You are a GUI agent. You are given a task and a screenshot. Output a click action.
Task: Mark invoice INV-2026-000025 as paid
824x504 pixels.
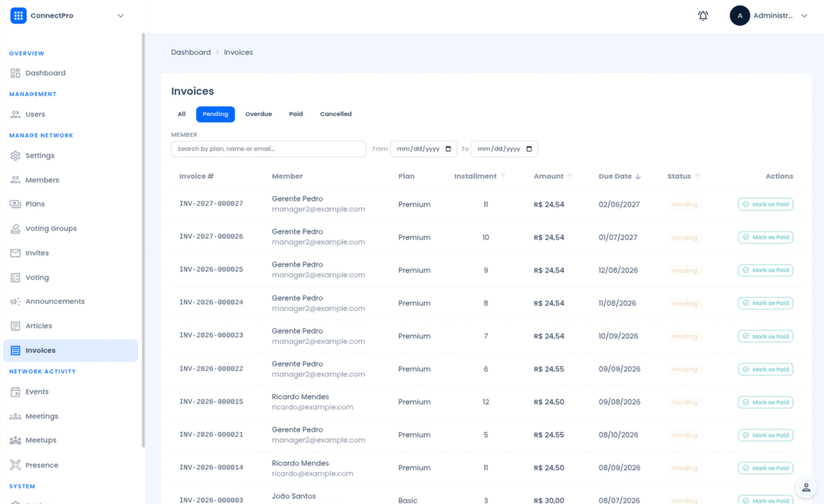pos(765,270)
